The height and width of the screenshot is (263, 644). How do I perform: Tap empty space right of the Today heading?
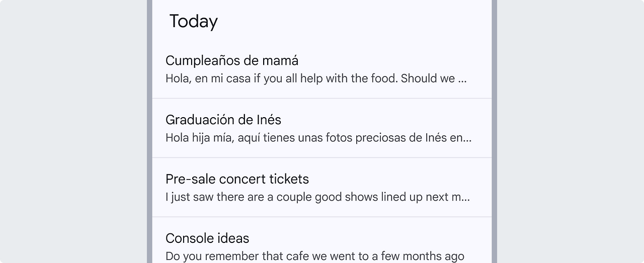click(352, 22)
